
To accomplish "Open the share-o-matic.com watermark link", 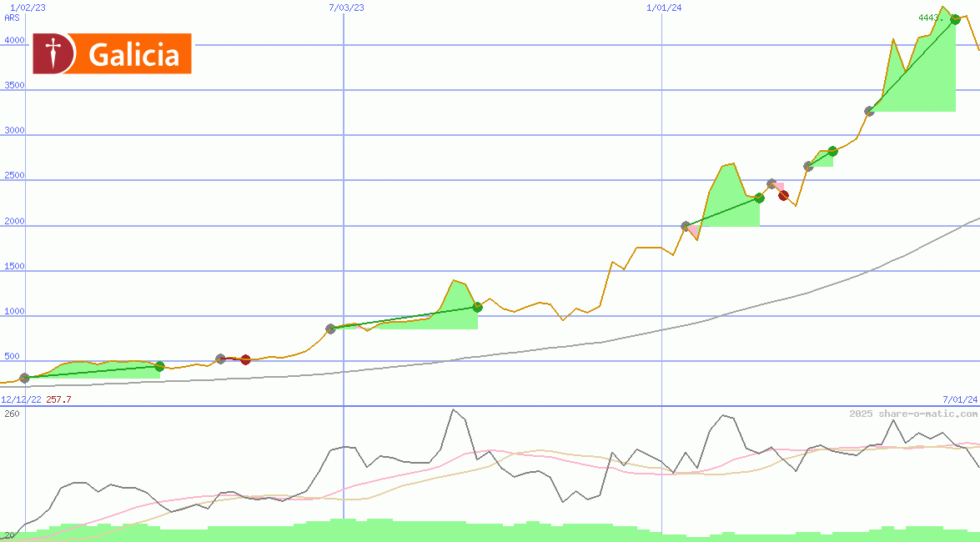I will tap(913, 414).
